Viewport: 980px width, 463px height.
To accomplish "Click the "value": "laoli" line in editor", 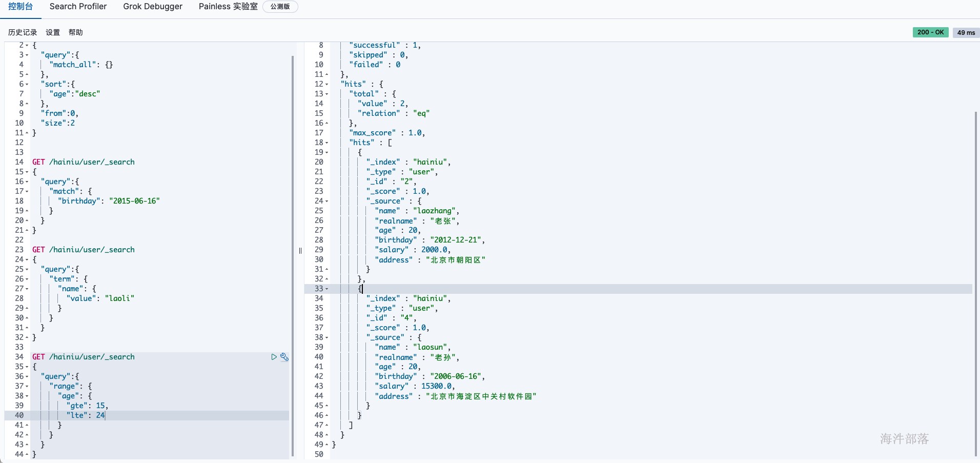I will (100, 298).
